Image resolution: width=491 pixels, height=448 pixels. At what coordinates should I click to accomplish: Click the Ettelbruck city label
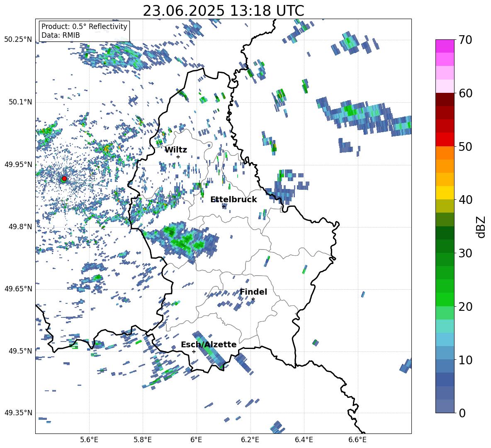[233, 200]
